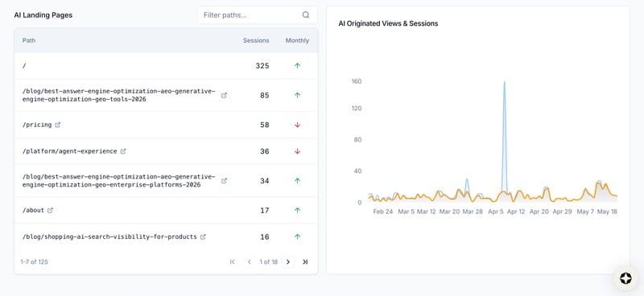Click the "1-7 of 125" count text
This screenshot has height=296, width=644.
[34, 262]
